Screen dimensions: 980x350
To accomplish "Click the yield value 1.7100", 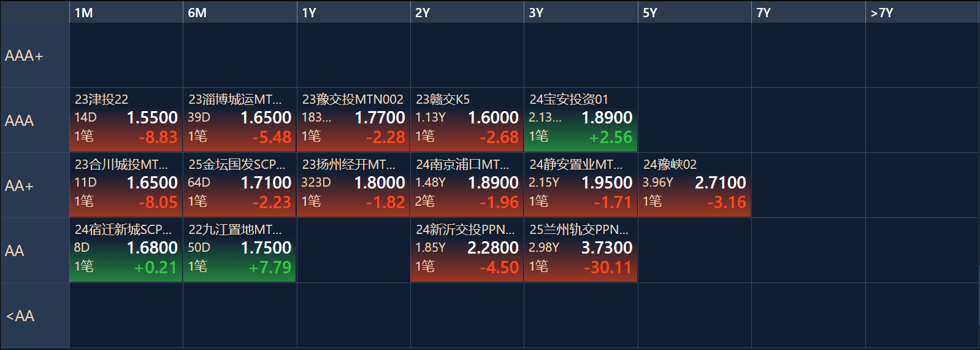I will point(266,182).
